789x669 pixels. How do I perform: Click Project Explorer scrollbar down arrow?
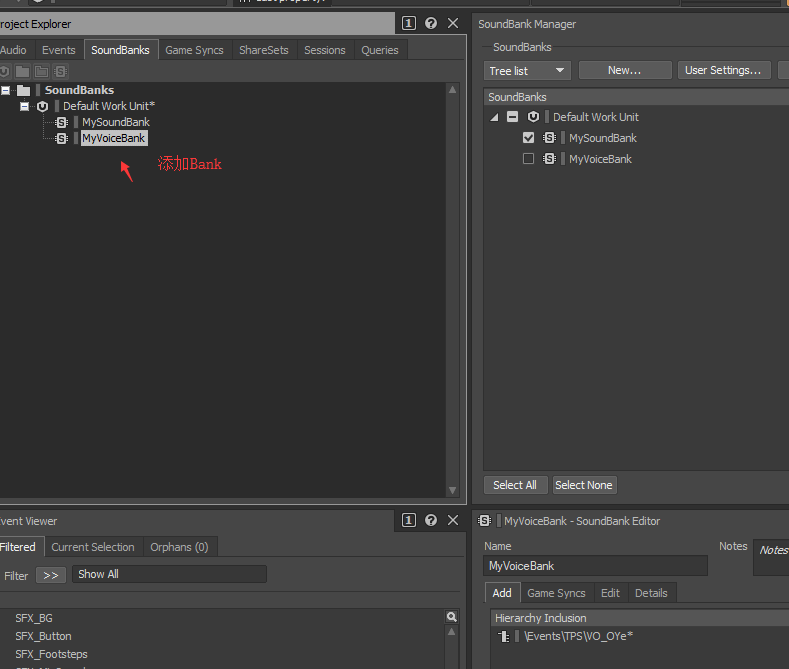point(452,490)
